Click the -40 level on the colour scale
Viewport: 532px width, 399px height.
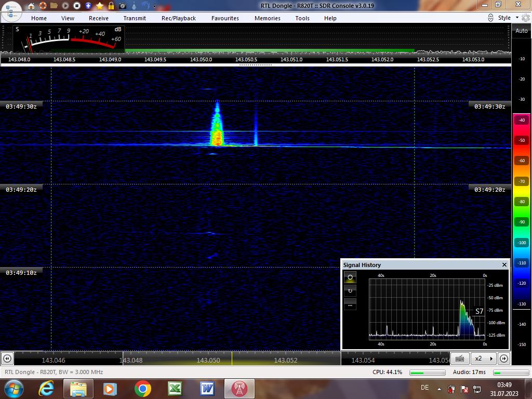pos(522,120)
